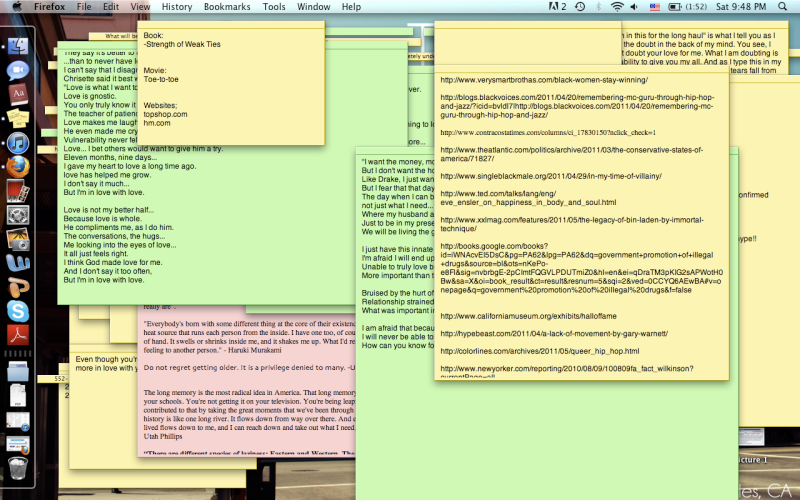Open the Apple menu
The image size is (800, 500).
coord(17,7)
